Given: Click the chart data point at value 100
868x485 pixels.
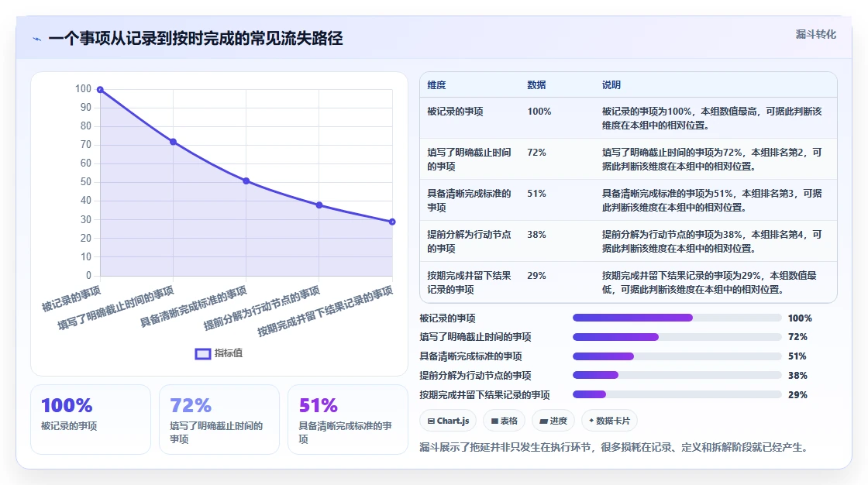Looking at the screenshot, I should tap(100, 90).
